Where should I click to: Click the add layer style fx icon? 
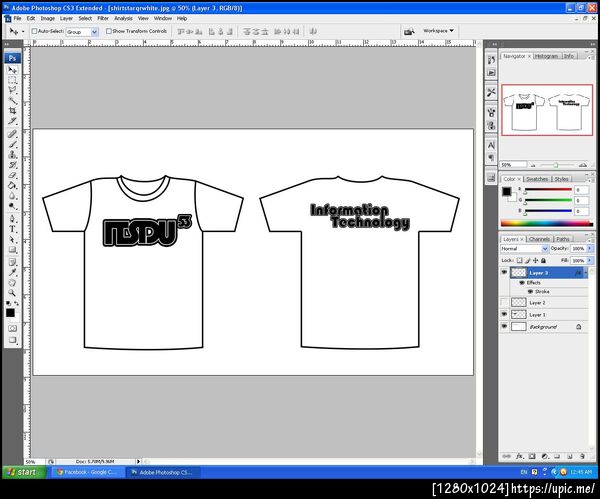[519, 456]
